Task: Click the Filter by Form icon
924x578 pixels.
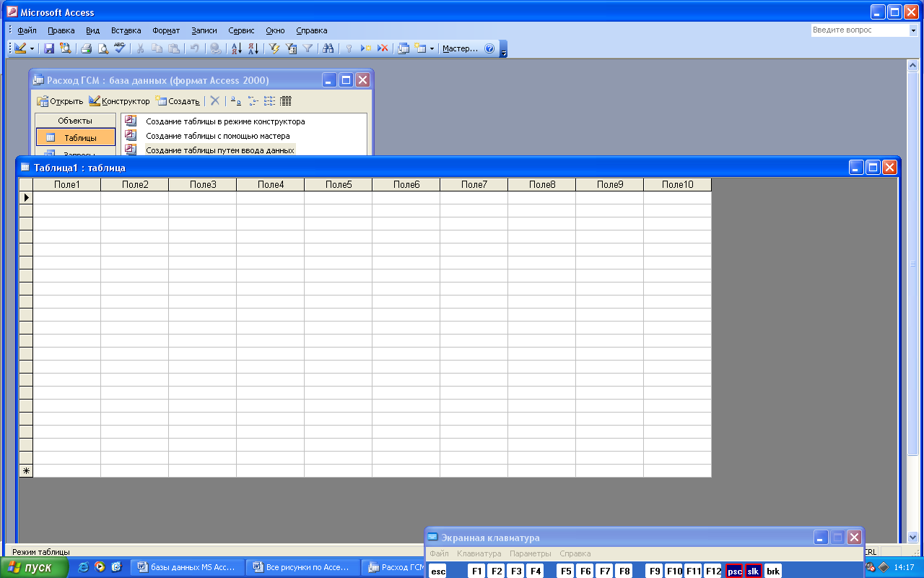Action: click(291, 48)
